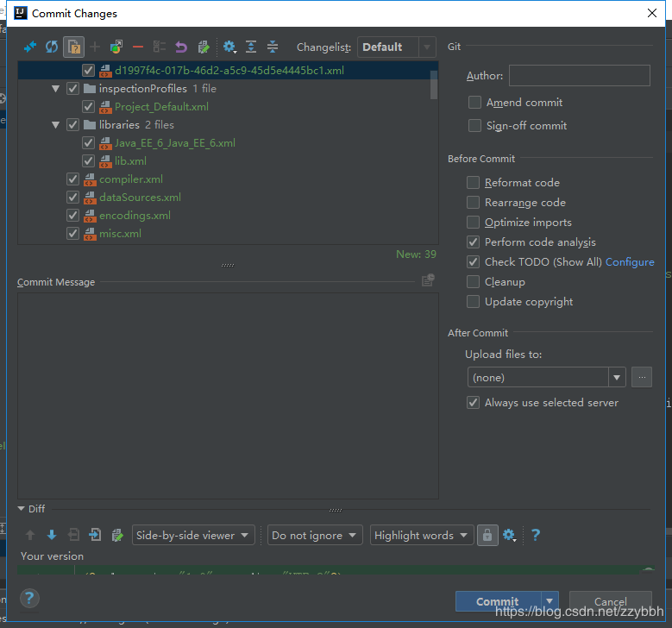672x628 pixels.
Task: Open the Do not ignore dropdown
Action: point(315,535)
